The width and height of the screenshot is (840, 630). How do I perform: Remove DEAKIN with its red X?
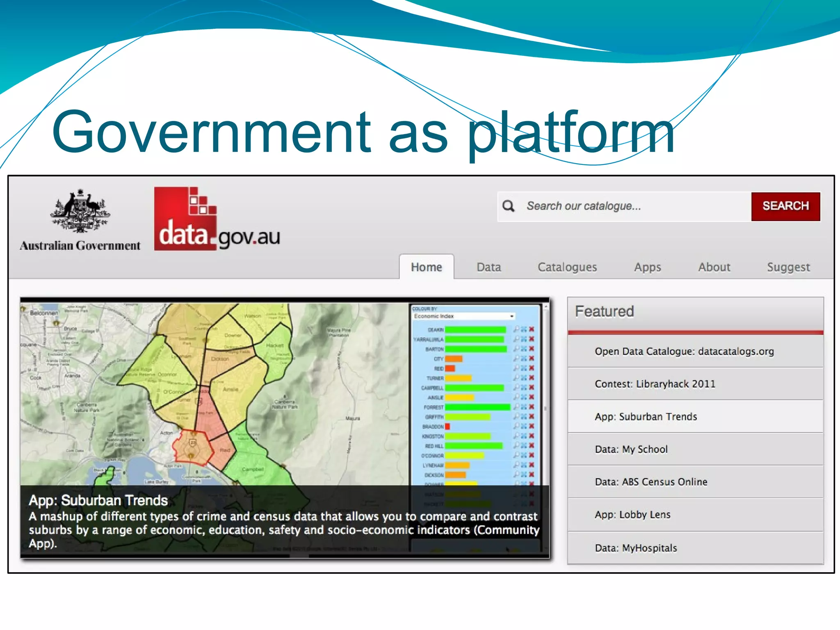tap(532, 329)
